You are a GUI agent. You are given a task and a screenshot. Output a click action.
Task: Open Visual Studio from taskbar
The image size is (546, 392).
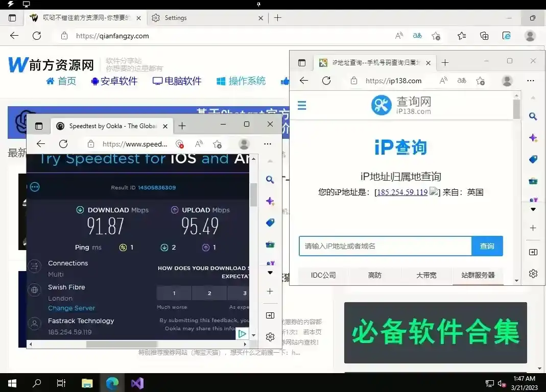tap(137, 383)
